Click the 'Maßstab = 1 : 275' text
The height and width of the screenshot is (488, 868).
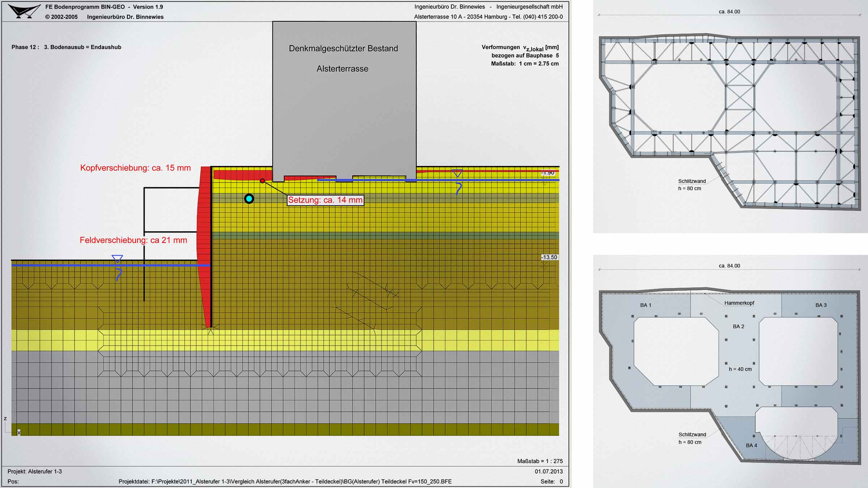click(x=540, y=461)
